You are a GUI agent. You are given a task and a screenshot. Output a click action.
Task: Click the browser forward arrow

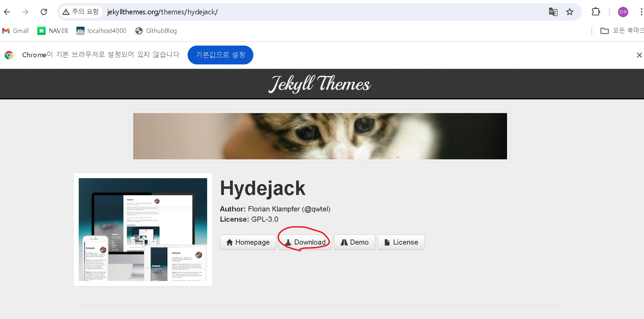point(25,12)
